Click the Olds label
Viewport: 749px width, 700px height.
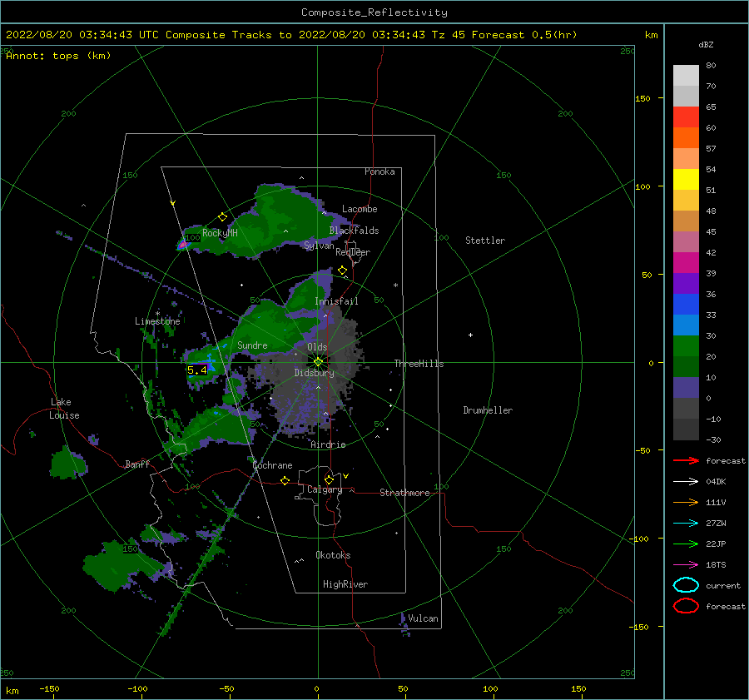pyautogui.click(x=317, y=347)
